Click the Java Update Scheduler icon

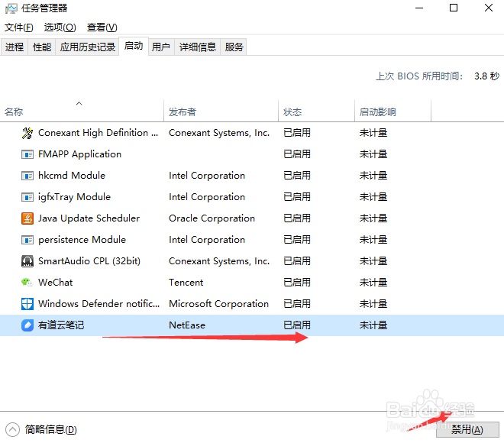click(27, 218)
